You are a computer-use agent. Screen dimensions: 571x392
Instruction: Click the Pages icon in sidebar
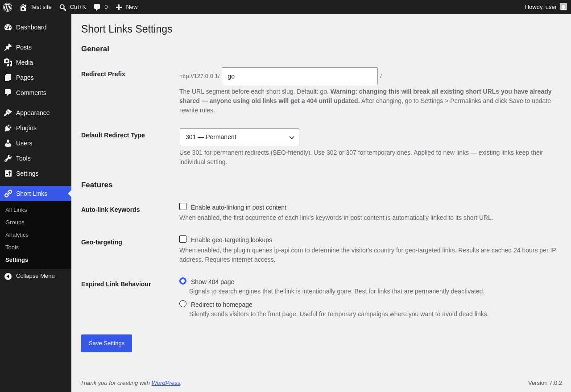[8, 78]
